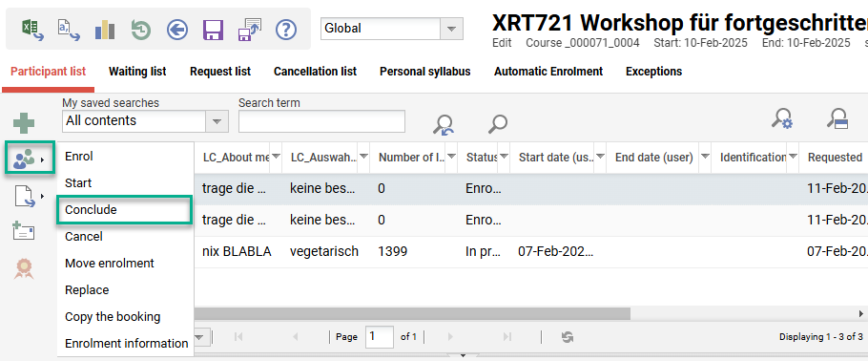This screenshot has height=361, width=868.
Task: Open the Personal syllabus tab
Action: (425, 72)
